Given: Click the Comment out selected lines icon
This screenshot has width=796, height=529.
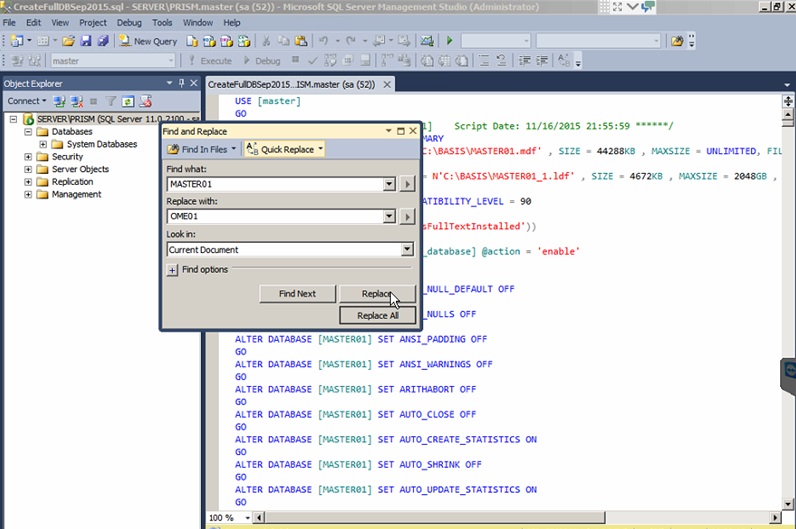Looking at the screenshot, I should 484,61.
